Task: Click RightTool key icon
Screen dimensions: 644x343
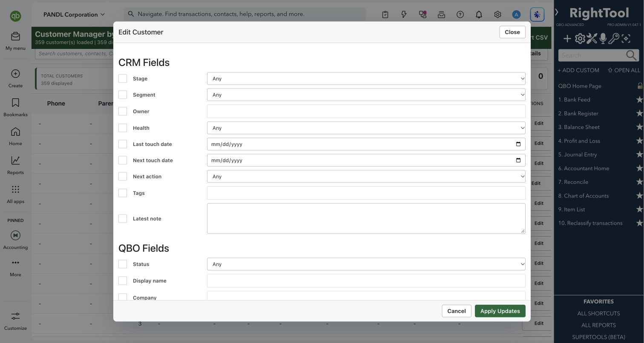Action: pyautogui.click(x=614, y=39)
